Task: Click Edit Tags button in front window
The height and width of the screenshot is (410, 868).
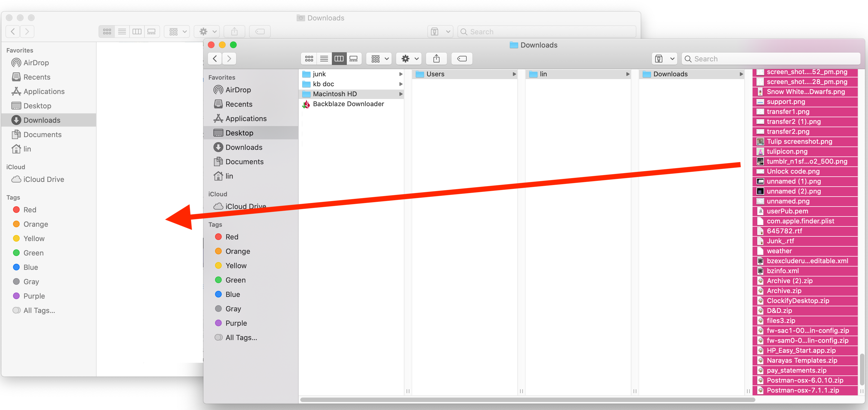Action: click(x=462, y=59)
